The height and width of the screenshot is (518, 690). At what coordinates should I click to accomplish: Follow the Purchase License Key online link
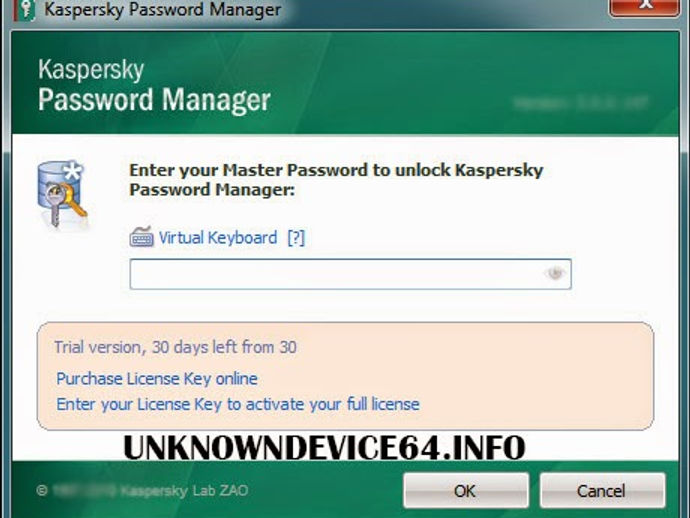(157, 379)
